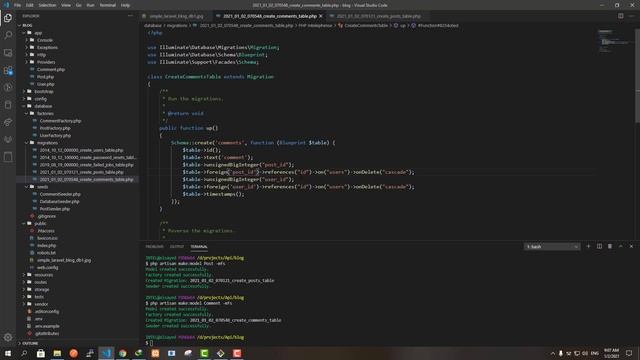
Task: Open the Extensions view in activity bar
Action: tap(8, 70)
